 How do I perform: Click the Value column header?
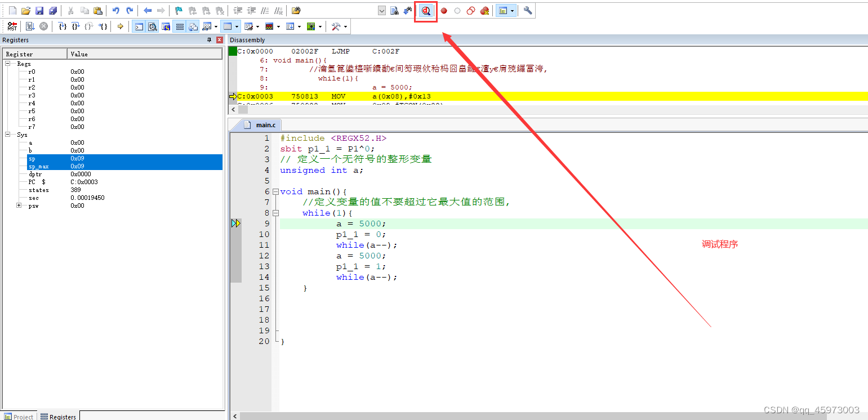click(x=145, y=54)
